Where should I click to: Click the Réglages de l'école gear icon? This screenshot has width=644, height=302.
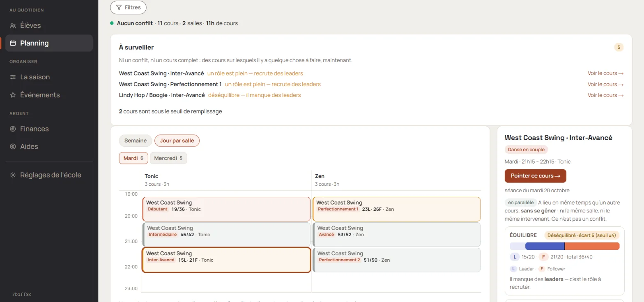coord(13,175)
